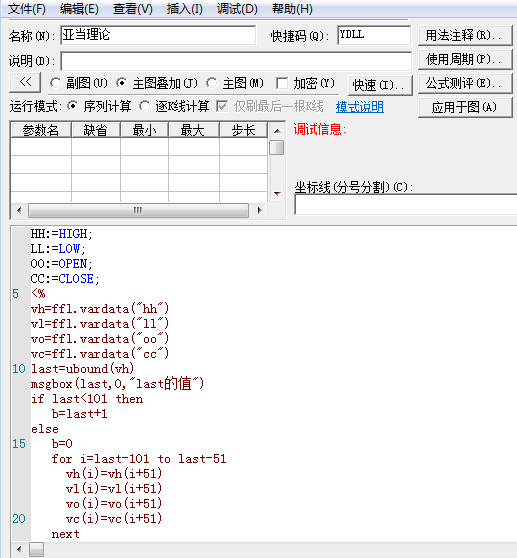Image resolution: width=517 pixels, height=558 pixels.
Task: Click code editor scroll left arrow
Action: click(19, 549)
